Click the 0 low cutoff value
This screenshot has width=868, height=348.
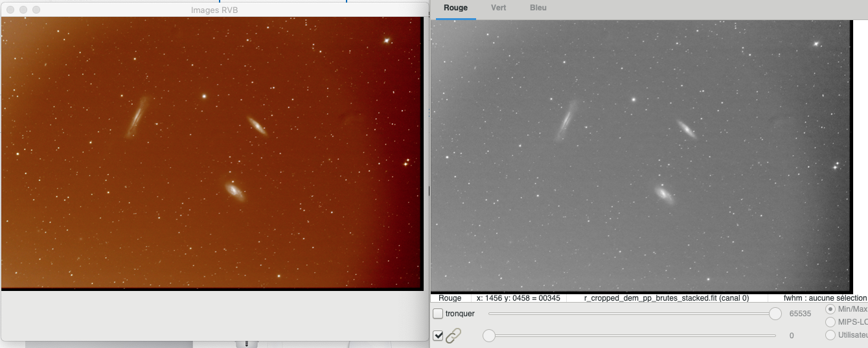coord(792,336)
